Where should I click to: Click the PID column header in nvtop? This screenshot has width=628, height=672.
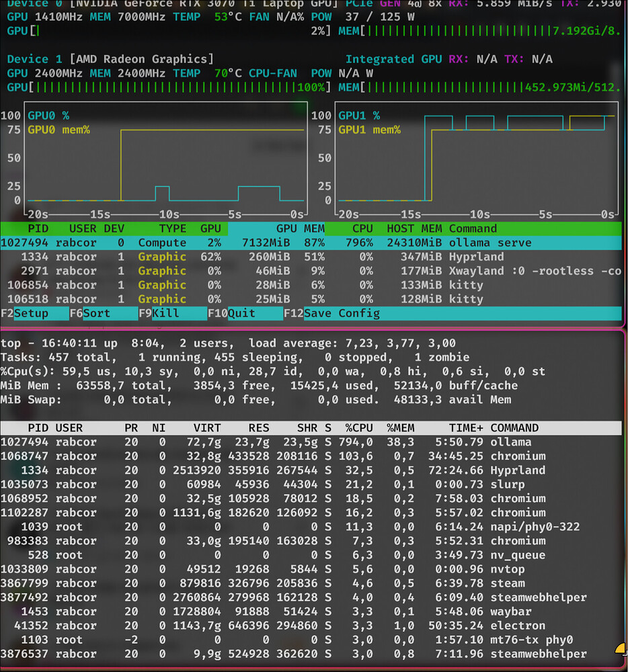pos(38,228)
